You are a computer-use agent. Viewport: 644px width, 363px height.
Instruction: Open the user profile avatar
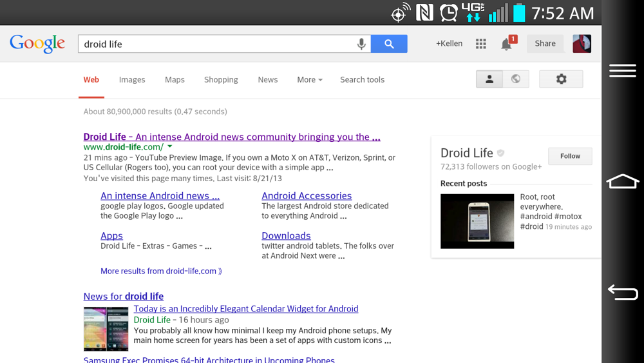point(582,44)
